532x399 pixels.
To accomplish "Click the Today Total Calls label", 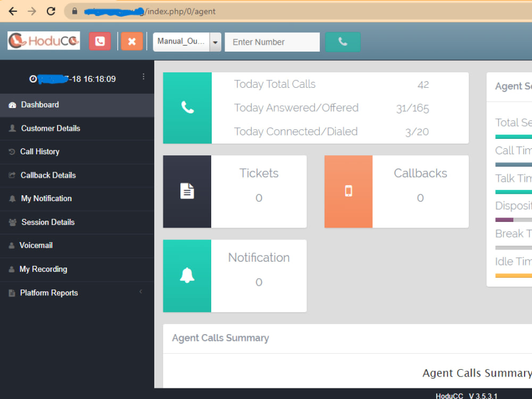I will click(x=275, y=84).
